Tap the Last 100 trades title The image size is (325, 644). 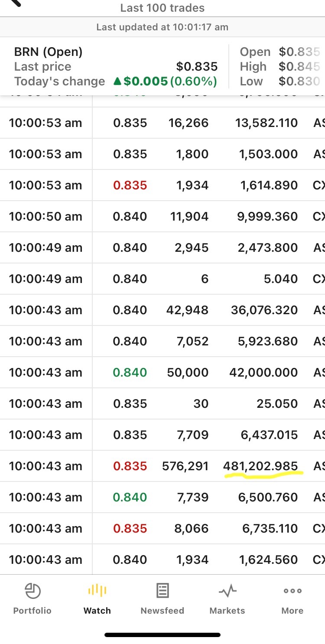point(162,8)
